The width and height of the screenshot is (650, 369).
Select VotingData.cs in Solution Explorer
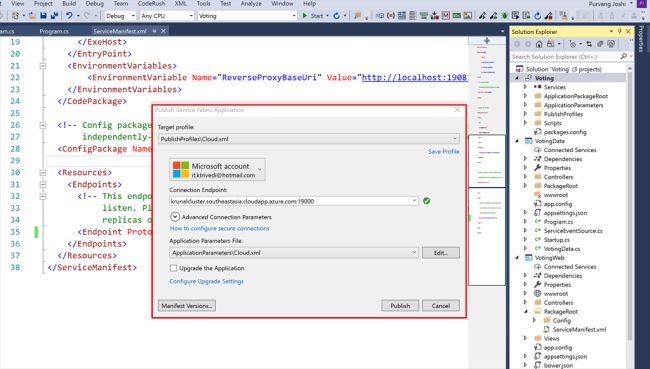tap(562, 249)
